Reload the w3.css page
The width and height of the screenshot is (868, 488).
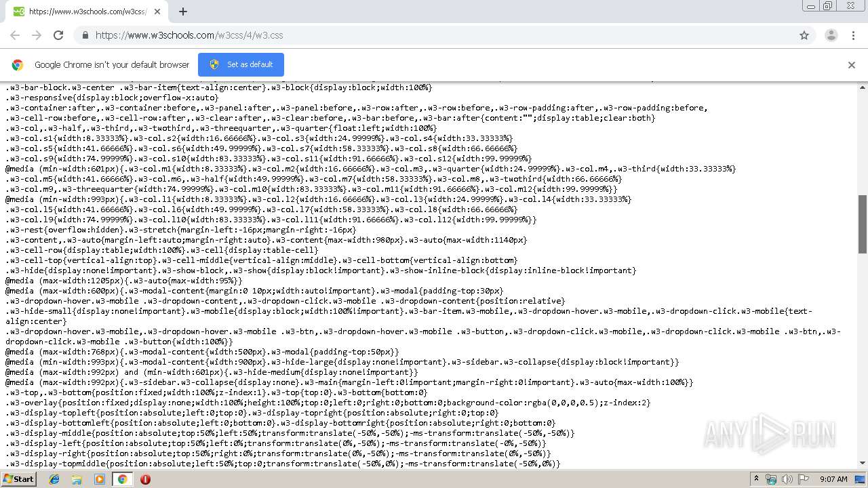[58, 35]
